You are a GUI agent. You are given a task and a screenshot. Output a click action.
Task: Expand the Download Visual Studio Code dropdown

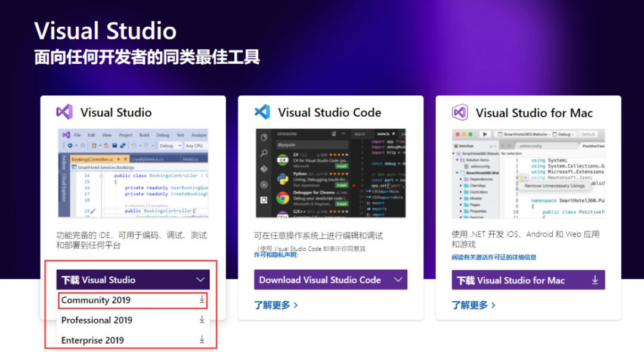pos(330,280)
